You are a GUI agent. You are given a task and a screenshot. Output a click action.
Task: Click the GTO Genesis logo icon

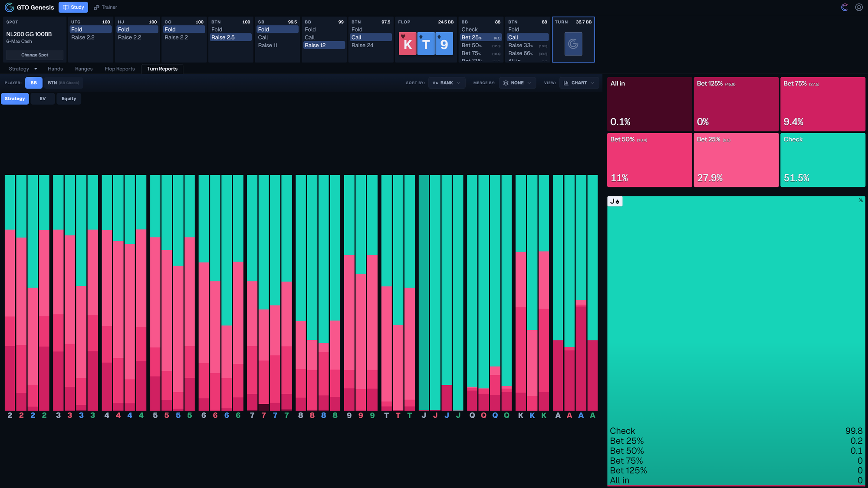pyautogui.click(x=9, y=7)
